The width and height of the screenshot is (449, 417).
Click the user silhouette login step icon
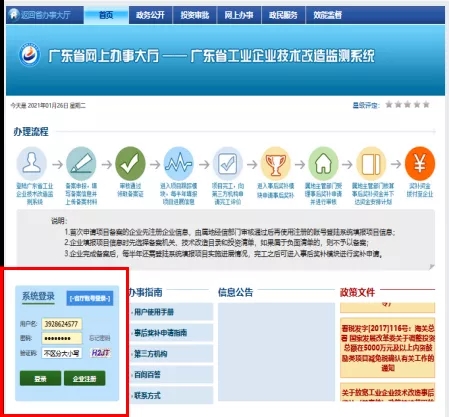tap(32, 164)
